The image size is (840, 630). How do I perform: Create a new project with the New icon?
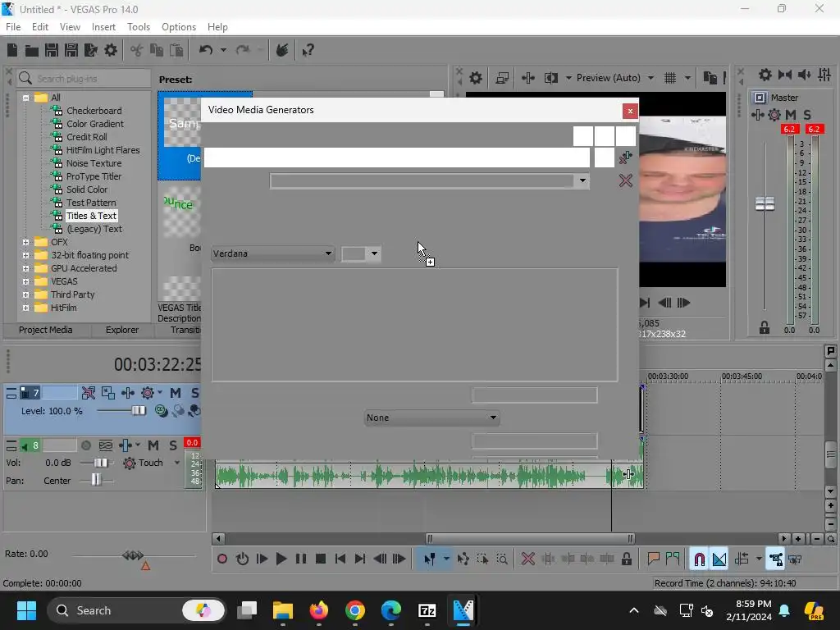pos(12,50)
